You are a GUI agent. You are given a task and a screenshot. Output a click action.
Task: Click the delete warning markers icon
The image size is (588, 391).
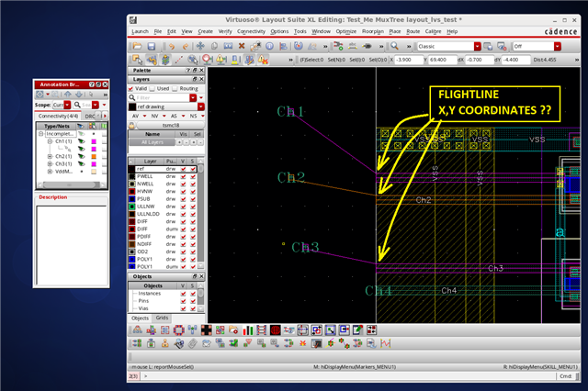pyautogui.click(x=263, y=60)
